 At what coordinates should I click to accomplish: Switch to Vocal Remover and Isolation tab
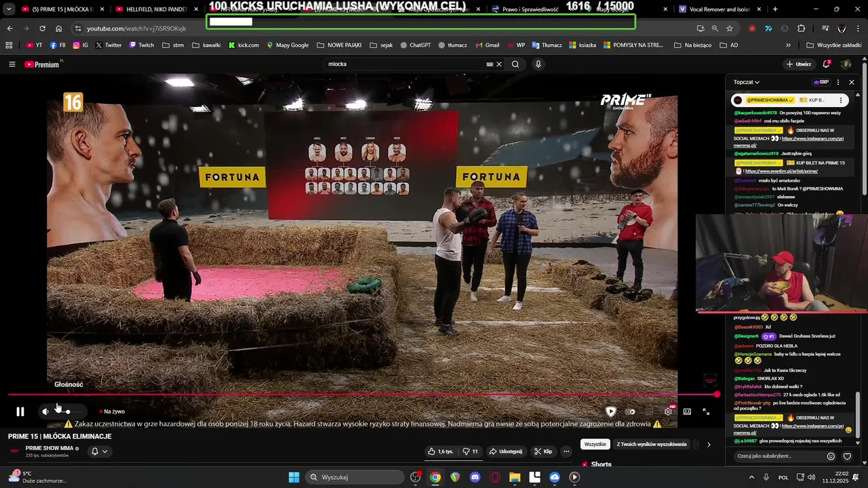(719, 9)
